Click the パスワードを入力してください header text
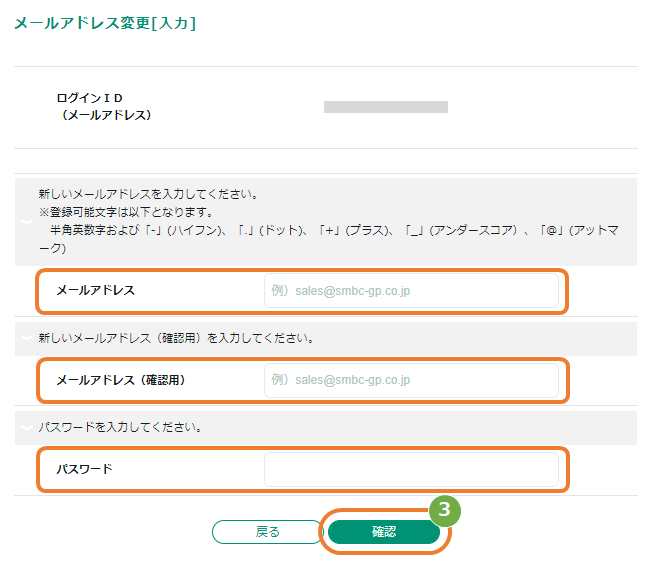This screenshot has width=646, height=569. (120, 427)
